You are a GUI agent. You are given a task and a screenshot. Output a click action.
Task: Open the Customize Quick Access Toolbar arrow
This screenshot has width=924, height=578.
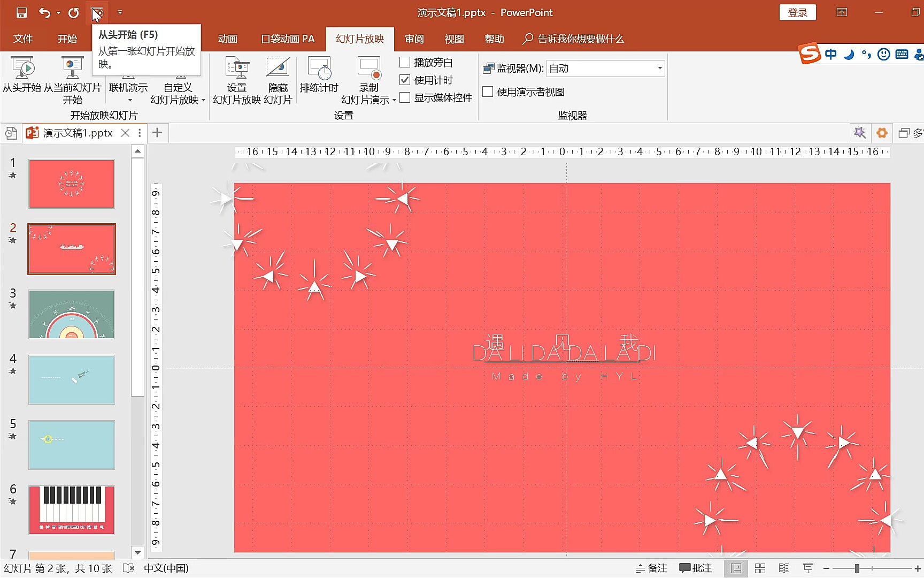[120, 12]
